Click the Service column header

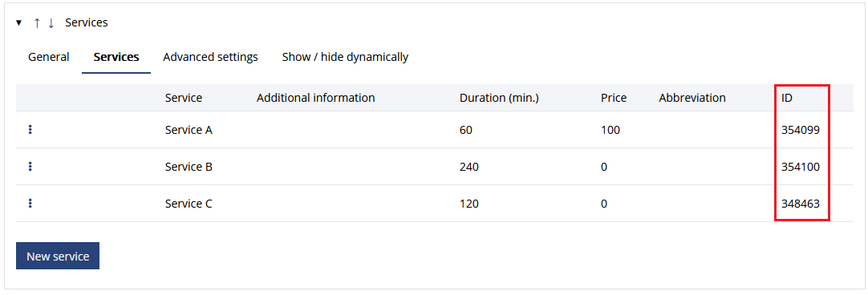point(183,98)
